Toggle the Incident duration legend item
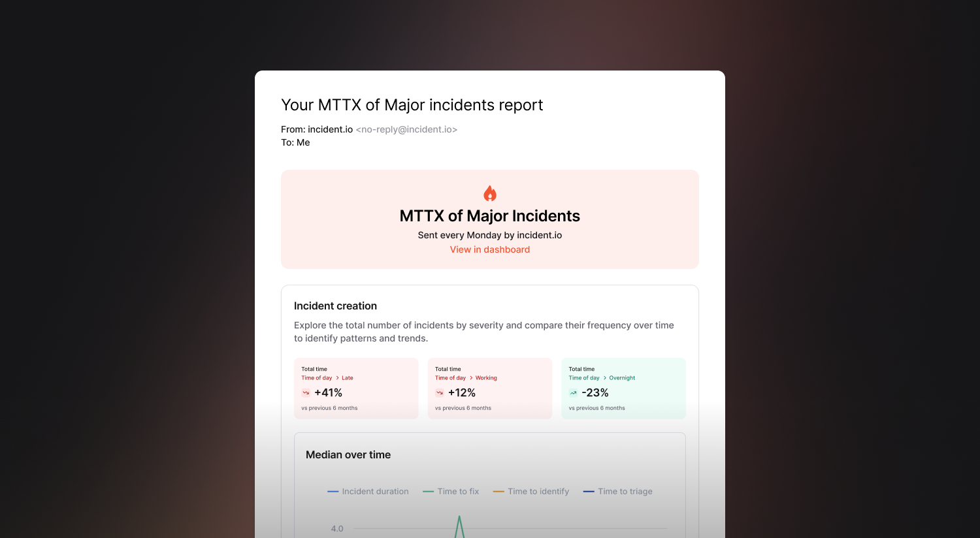 point(368,492)
